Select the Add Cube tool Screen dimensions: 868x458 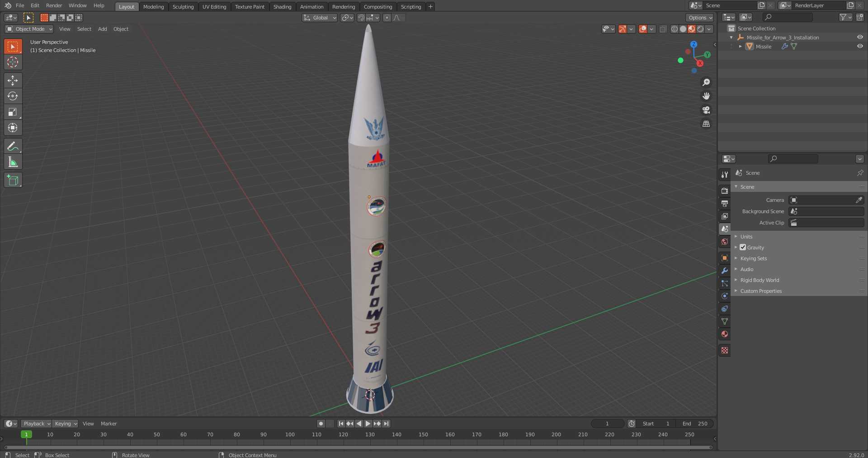[x=13, y=180]
